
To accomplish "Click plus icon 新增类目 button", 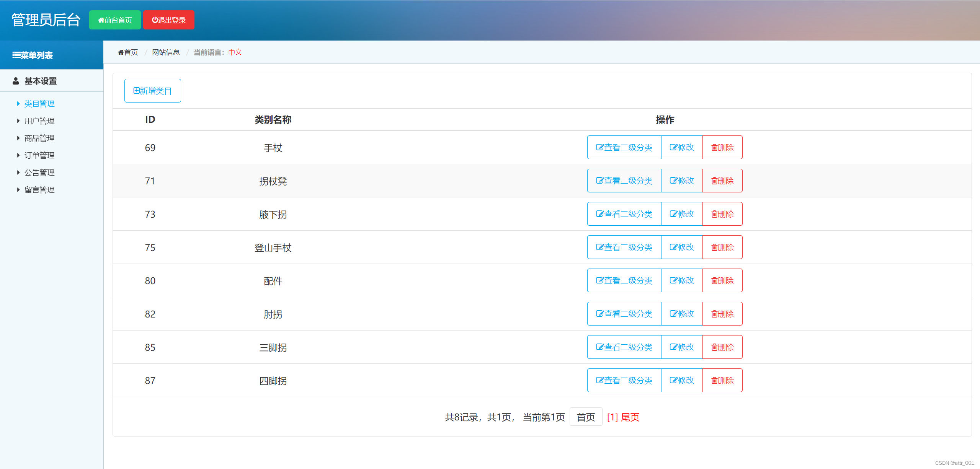I will (152, 91).
